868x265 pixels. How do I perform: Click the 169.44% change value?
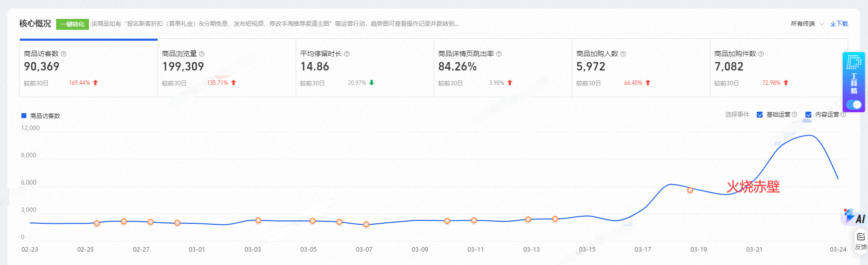pyautogui.click(x=79, y=83)
